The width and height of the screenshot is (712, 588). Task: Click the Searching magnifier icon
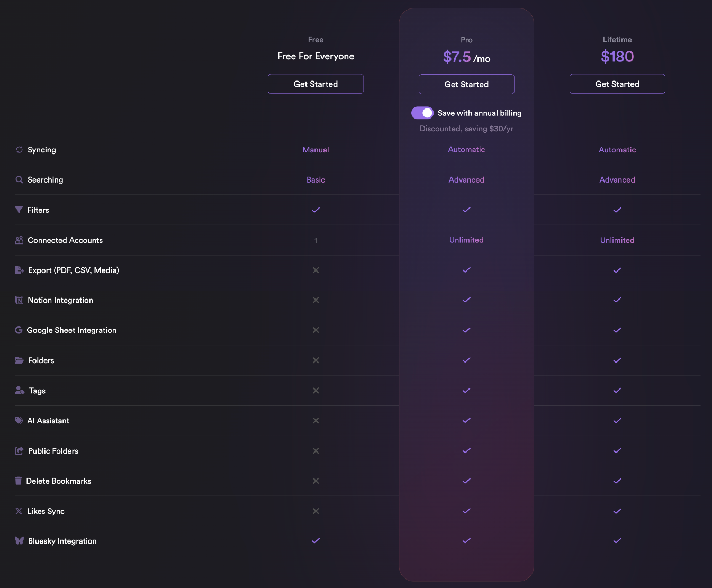[x=19, y=180]
